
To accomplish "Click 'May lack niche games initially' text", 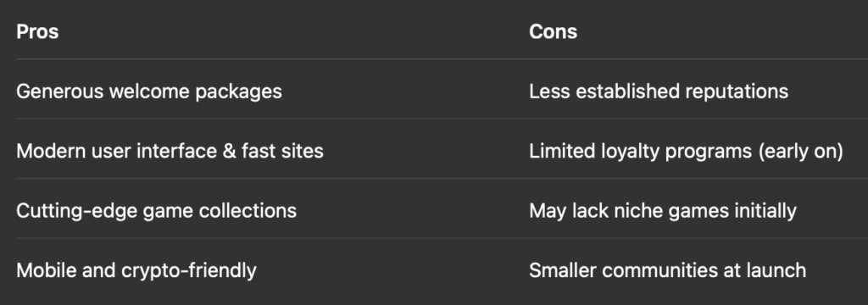I will 663,211.
